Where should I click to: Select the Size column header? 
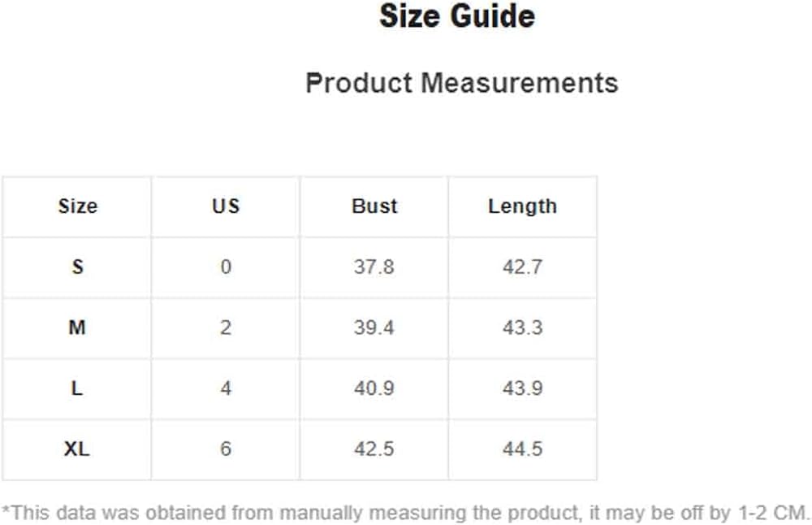(x=77, y=206)
